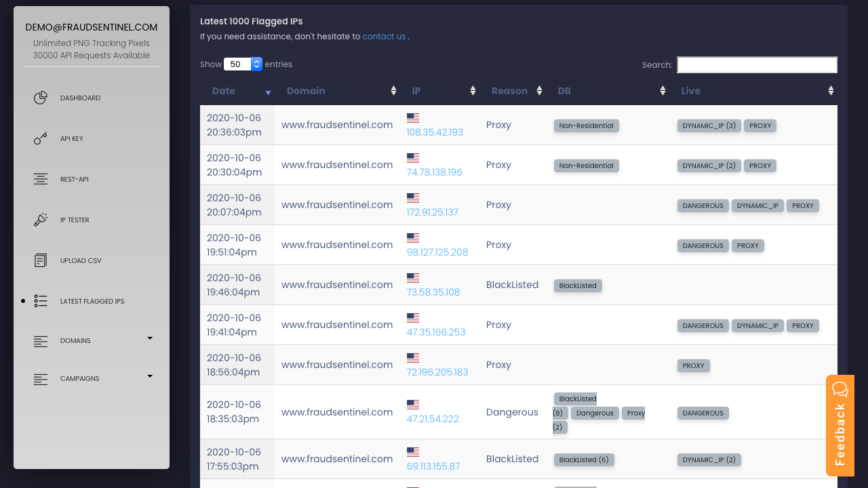
Task: Open IP address 74.78.138.196 link
Action: (x=435, y=172)
